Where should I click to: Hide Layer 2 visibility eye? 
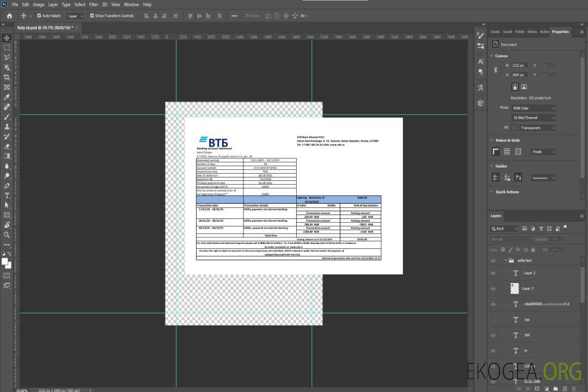[x=493, y=273]
